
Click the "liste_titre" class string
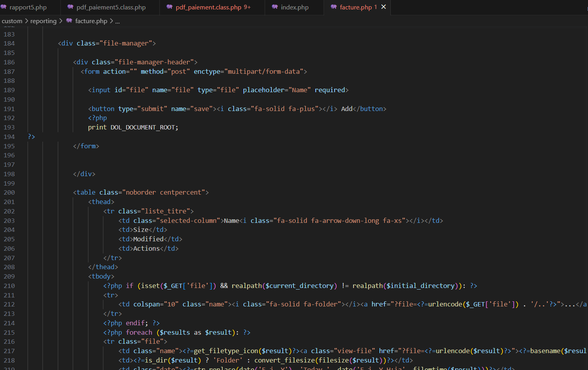click(x=165, y=211)
